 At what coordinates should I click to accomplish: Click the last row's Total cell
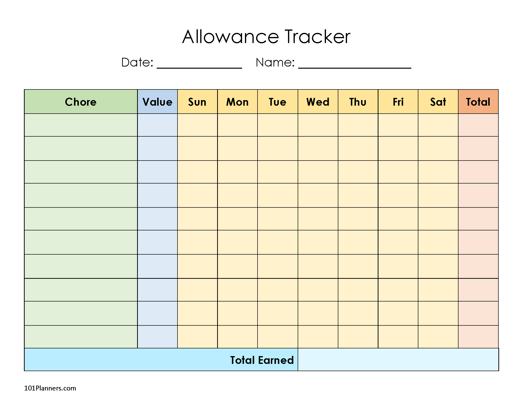(x=478, y=337)
